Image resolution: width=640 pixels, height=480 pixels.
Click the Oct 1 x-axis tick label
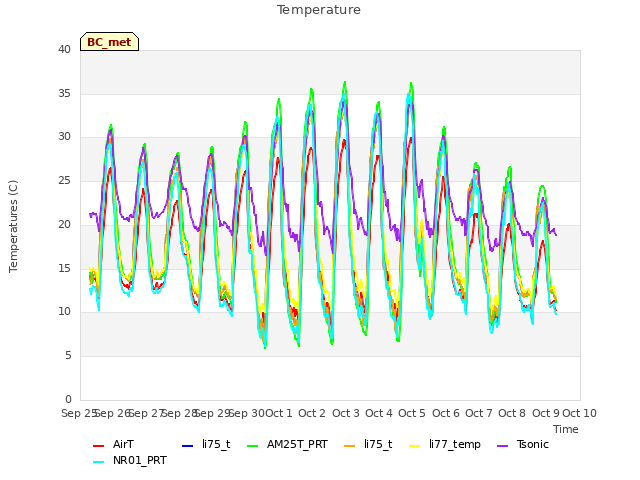coord(279,413)
